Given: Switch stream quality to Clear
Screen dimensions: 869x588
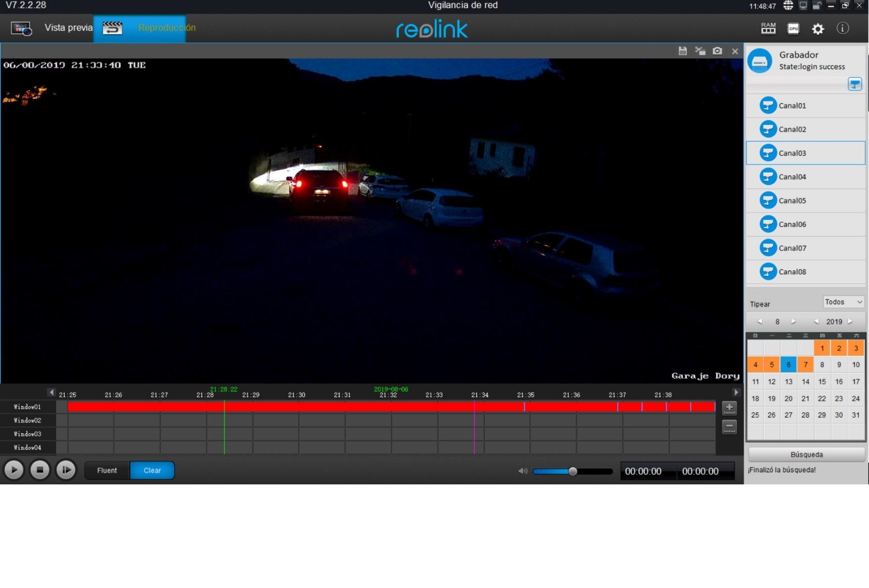Looking at the screenshot, I should [152, 471].
